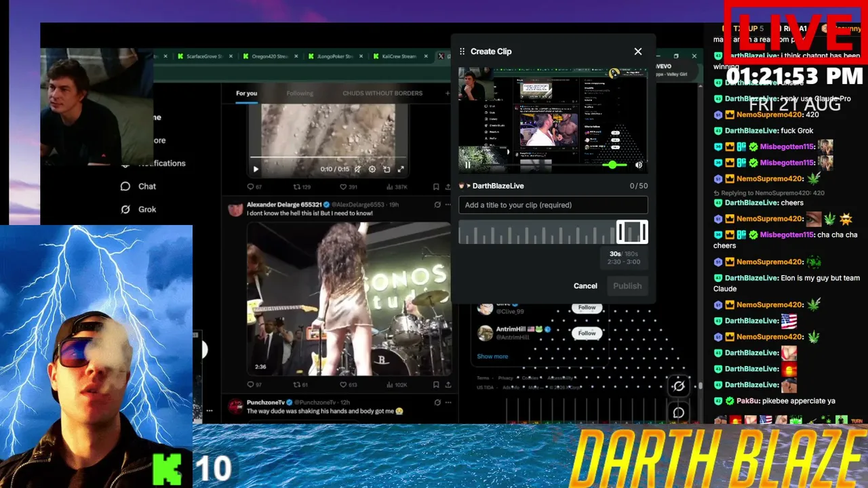Open fullscreen on the top video

[401, 169]
